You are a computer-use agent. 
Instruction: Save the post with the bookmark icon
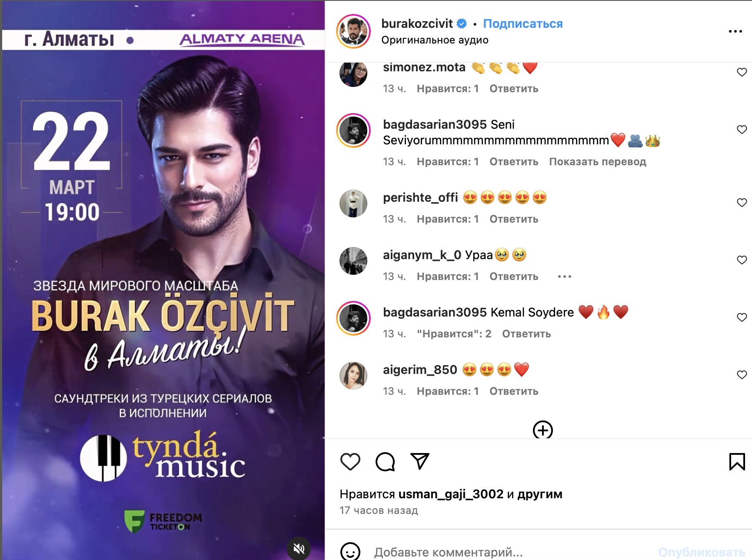(737, 462)
